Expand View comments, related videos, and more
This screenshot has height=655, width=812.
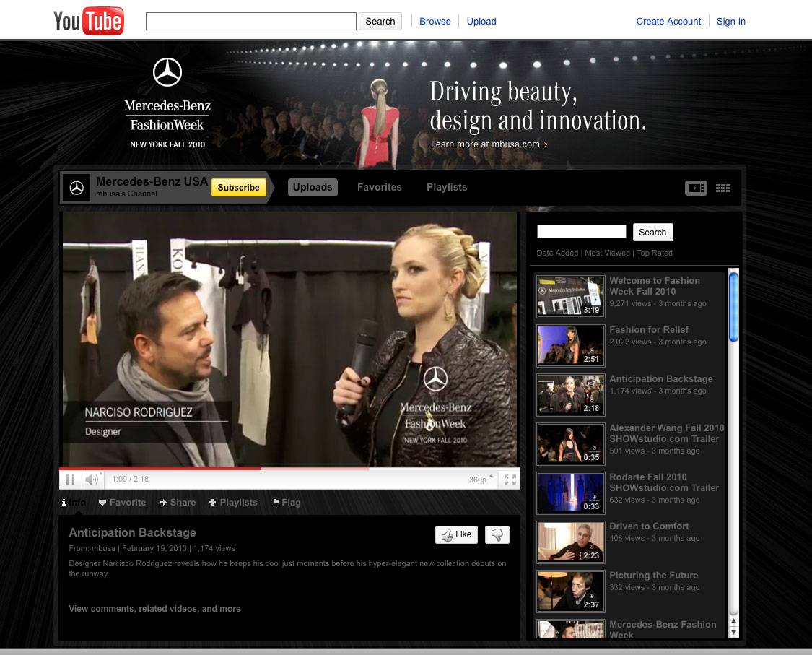pos(154,609)
